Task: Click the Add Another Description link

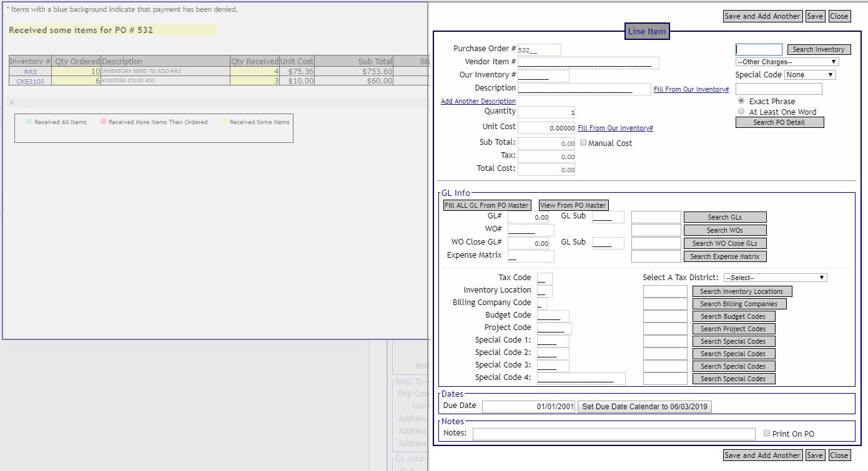Action: pos(478,101)
